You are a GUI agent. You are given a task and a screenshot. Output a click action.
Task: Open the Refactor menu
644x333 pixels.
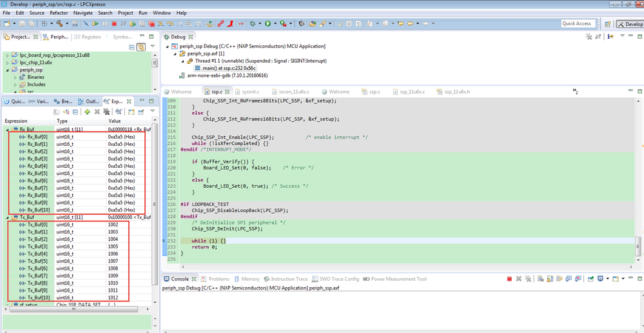[x=59, y=13]
